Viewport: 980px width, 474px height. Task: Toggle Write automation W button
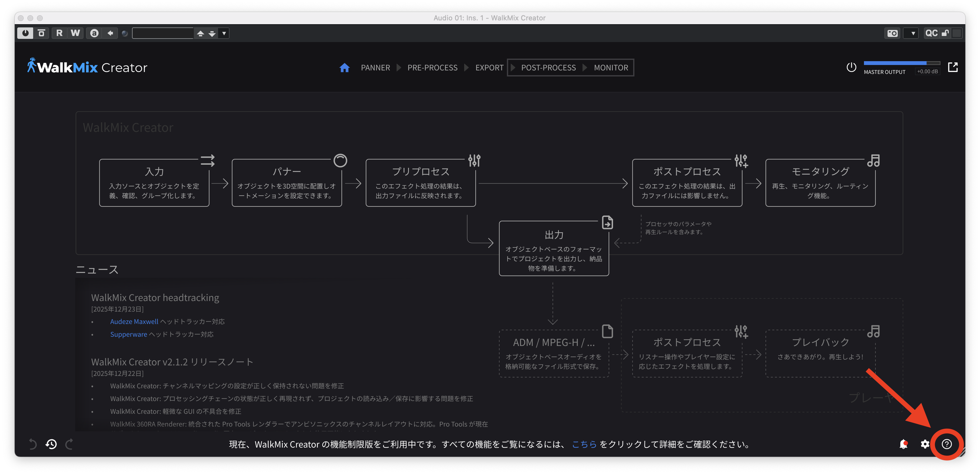pos(75,33)
